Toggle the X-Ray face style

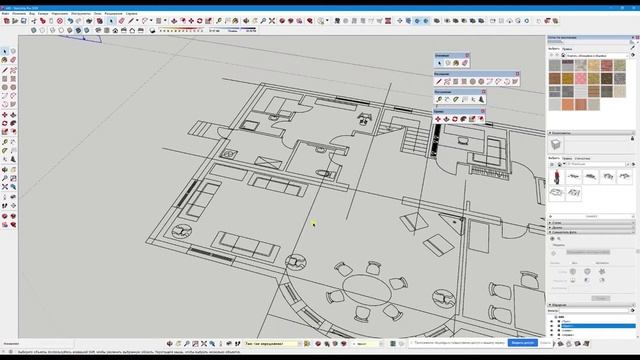point(34,31)
